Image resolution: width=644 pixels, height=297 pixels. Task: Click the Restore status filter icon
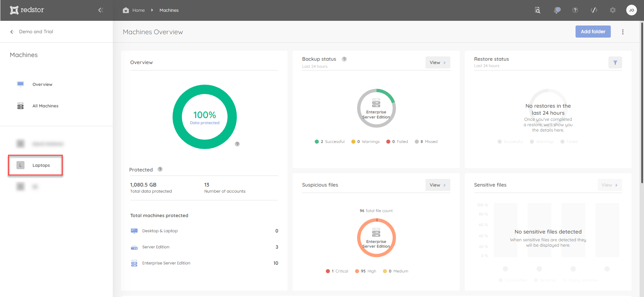click(615, 62)
